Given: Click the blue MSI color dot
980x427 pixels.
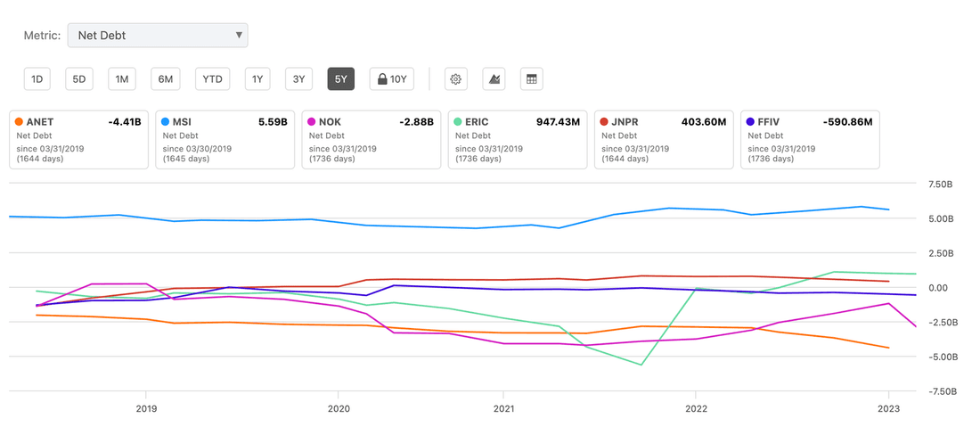Looking at the screenshot, I should tap(165, 122).
